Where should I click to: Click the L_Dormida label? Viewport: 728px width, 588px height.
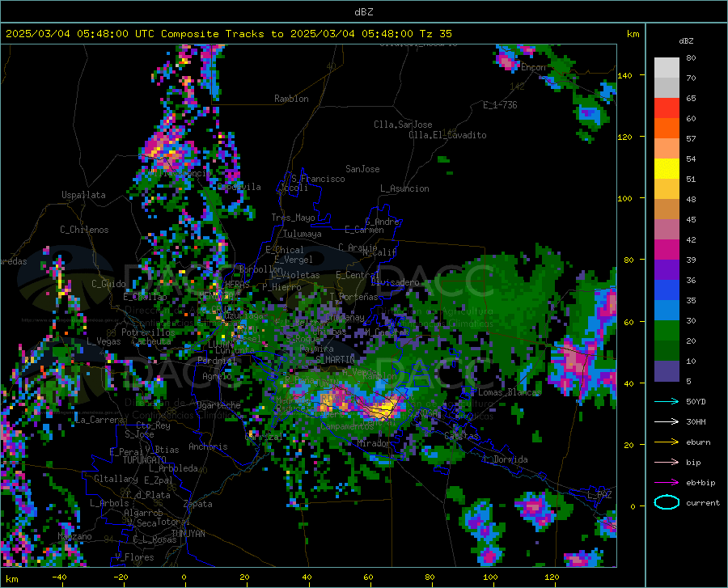coord(506,459)
